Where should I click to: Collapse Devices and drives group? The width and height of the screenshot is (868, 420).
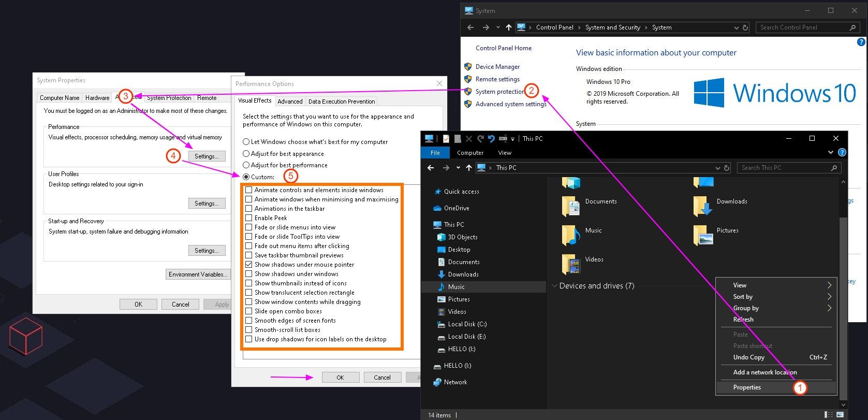click(x=555, y=286)
